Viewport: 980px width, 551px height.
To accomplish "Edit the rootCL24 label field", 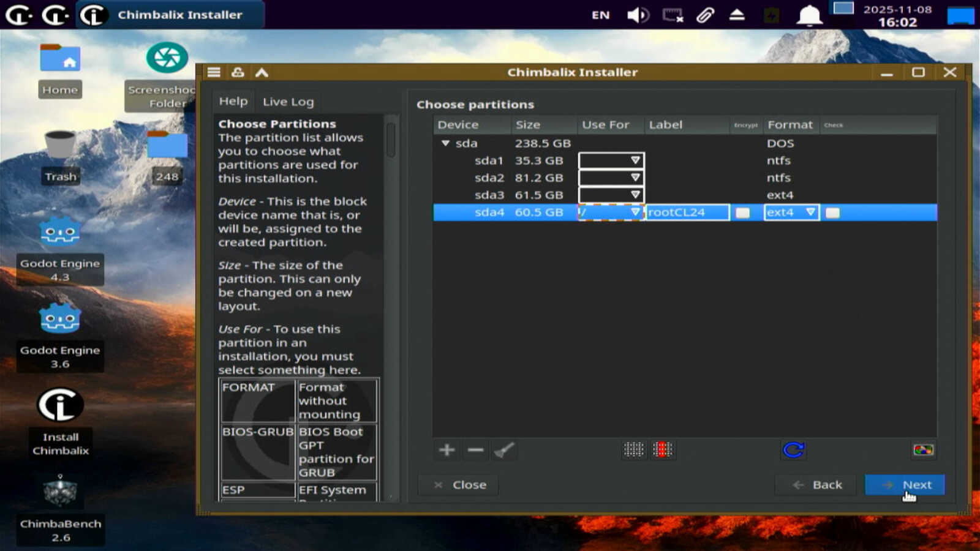I will 687,212.
